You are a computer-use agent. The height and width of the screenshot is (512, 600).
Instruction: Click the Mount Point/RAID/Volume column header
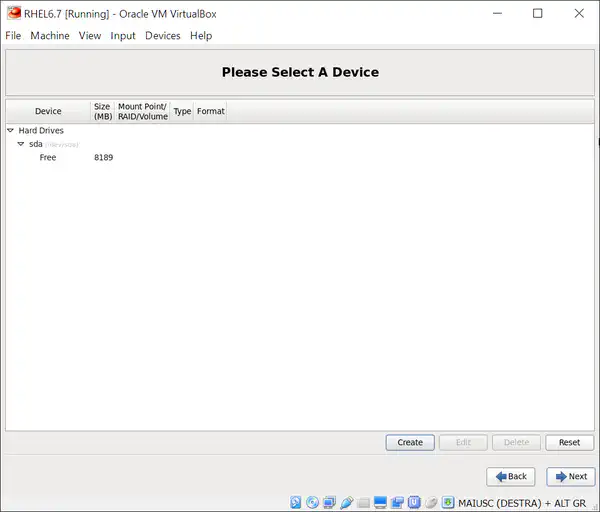point(142,111)
